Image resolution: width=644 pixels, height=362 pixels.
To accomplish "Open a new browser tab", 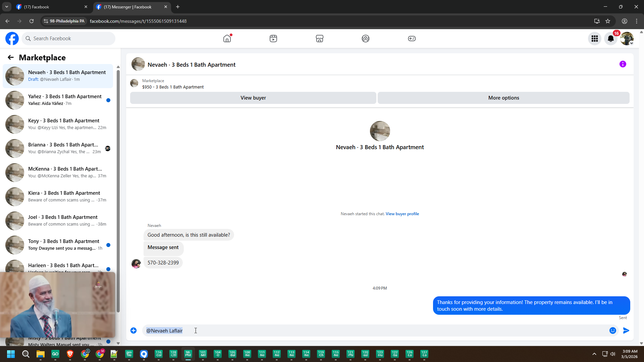I will click(178, 7).
